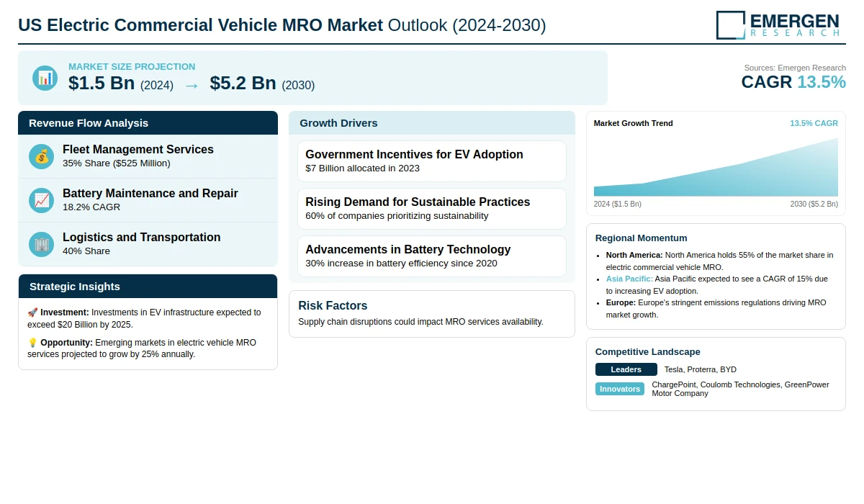Viewport: 864px width, 504px height.
Task: Click the trend chart icon for Battery Maintenance
Action: [42, 200]
